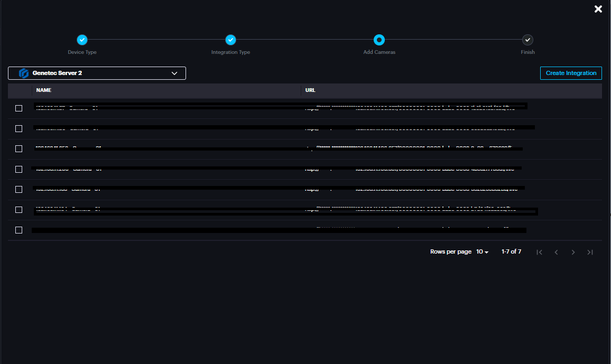
Task: Click the Device Type step checkmark icon
Action: click(82, 40)
